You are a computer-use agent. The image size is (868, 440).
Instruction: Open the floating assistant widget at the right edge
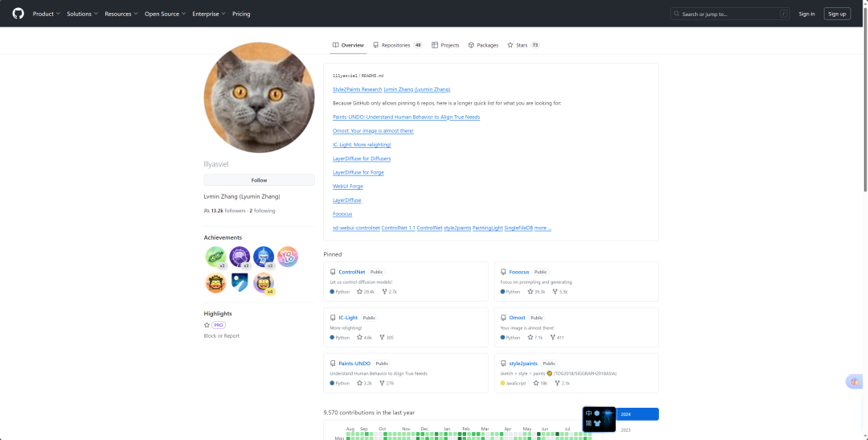pos(855,382)
